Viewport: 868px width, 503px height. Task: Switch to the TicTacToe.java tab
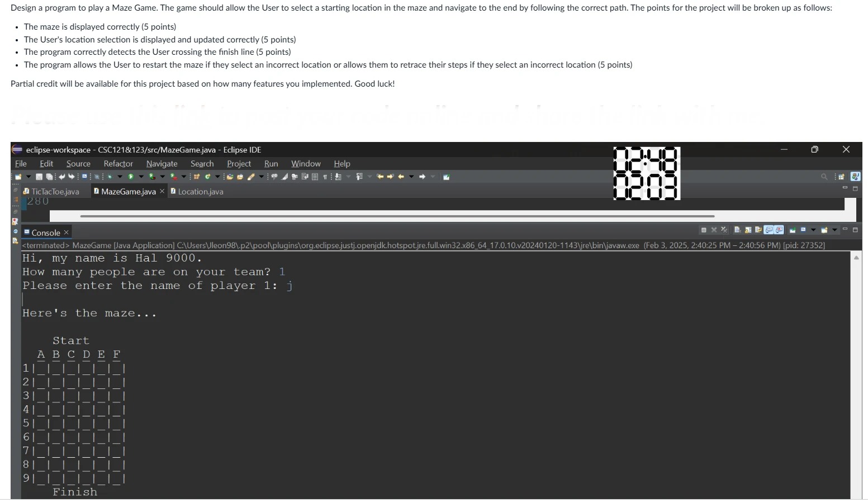[54, 191]
